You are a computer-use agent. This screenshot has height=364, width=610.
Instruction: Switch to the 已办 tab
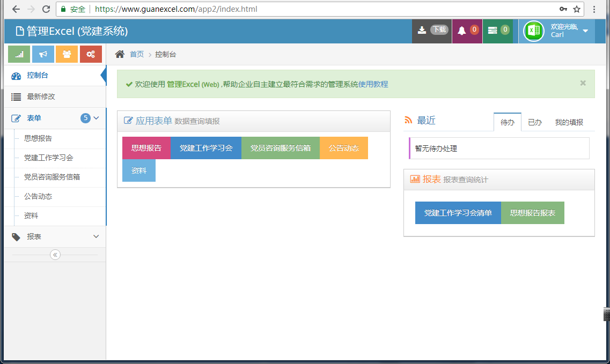click(x=535, y=123)
